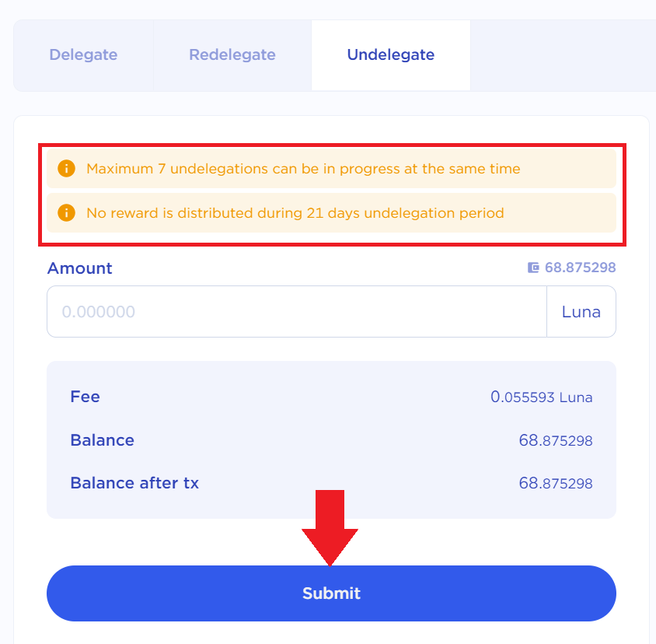Click the wallet icon above the amount field
This screenshot has width=656, height=644.
click(533, 268)
